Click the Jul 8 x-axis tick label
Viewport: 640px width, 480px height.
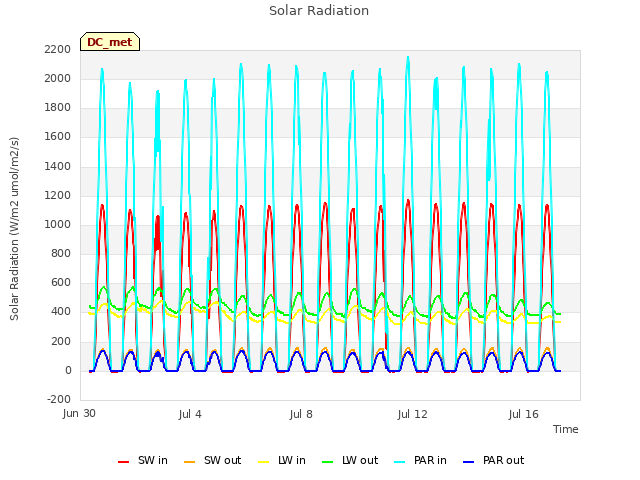coord(301,414)
